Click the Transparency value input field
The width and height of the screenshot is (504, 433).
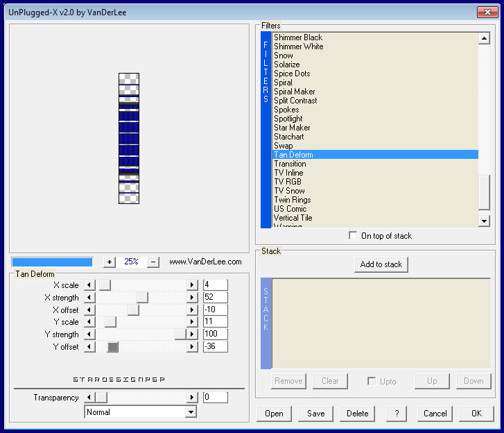(x=216, y=398)
